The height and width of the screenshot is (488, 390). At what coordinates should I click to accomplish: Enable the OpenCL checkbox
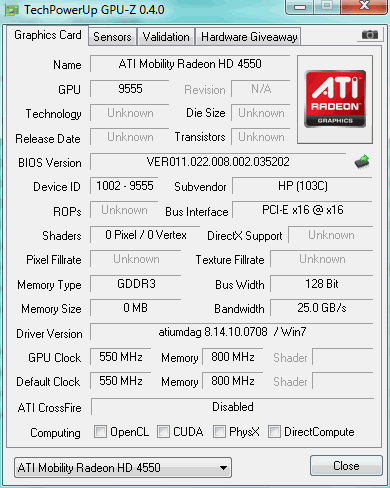pyautogui.click(x=100, y=431)
